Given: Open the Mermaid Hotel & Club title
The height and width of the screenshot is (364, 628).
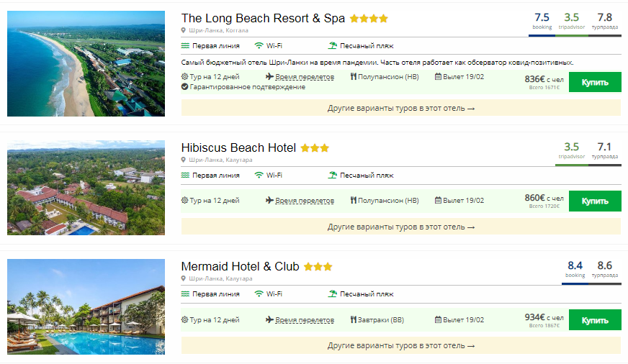Looking at the screenshot, I should pyautogui.click(x=240, y=267).
